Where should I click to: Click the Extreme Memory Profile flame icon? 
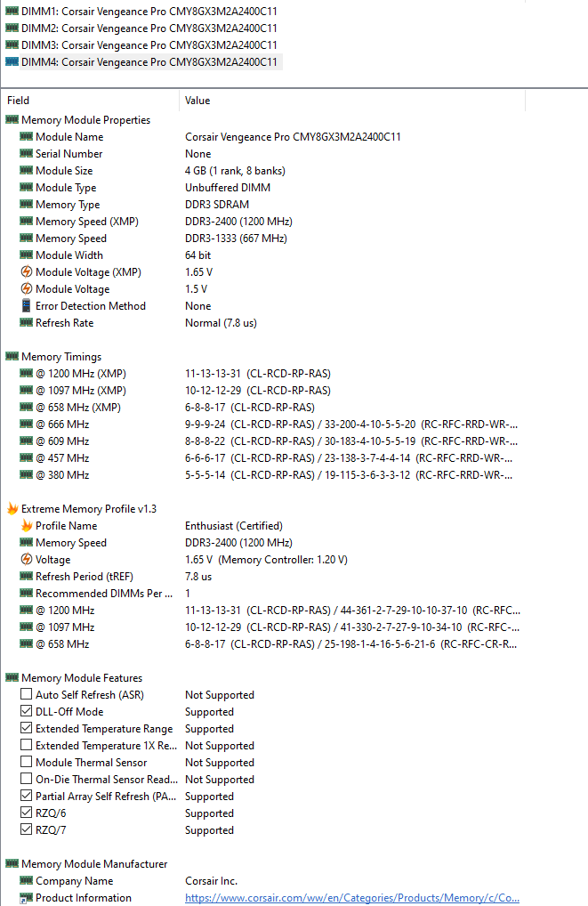(x=12, y=508)
